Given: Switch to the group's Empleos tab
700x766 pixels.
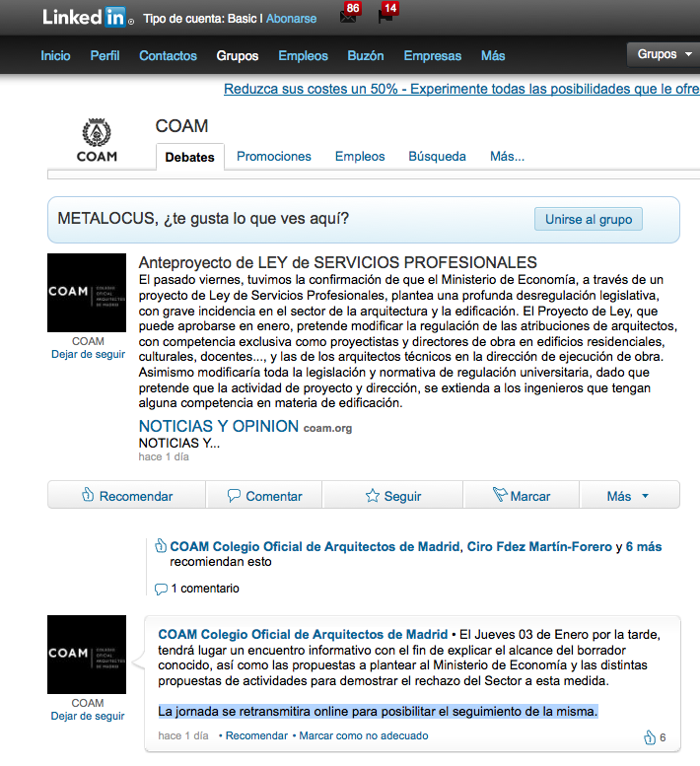Looking at the screenshot, I should [360, 157].
